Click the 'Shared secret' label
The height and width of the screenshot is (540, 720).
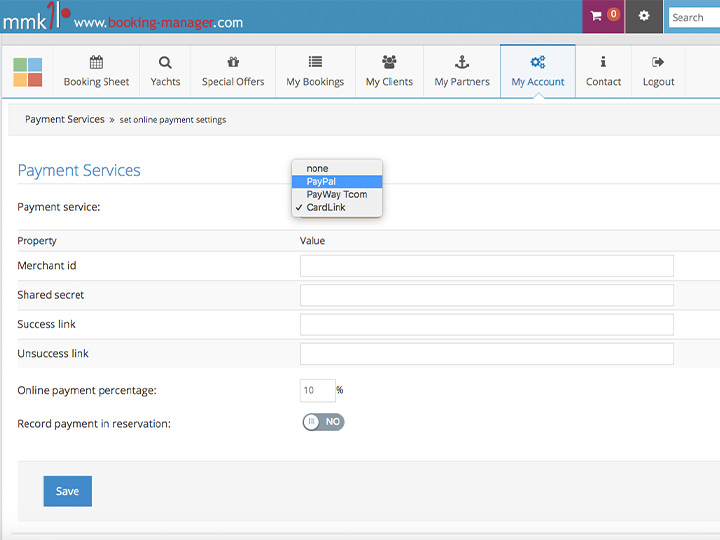[51, 295]
